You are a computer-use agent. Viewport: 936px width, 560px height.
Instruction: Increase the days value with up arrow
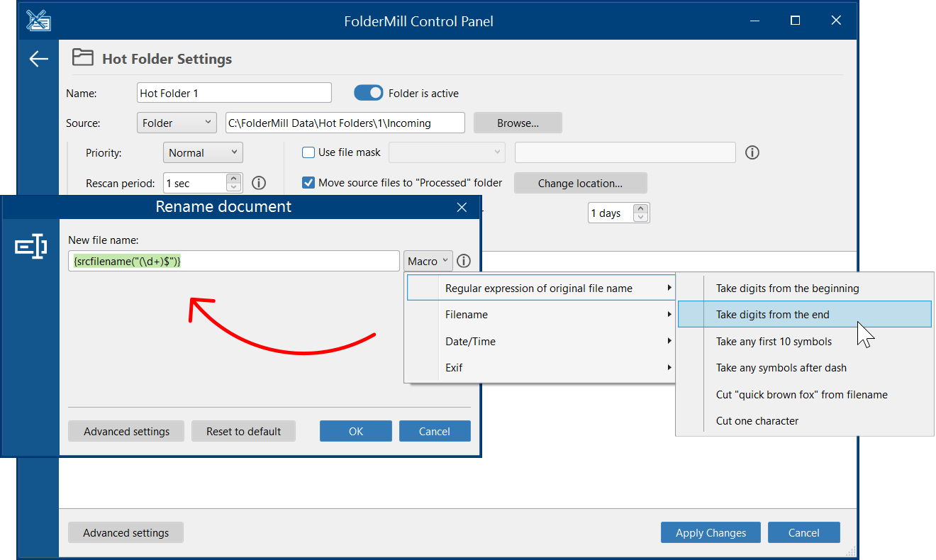tap(641, 208)
